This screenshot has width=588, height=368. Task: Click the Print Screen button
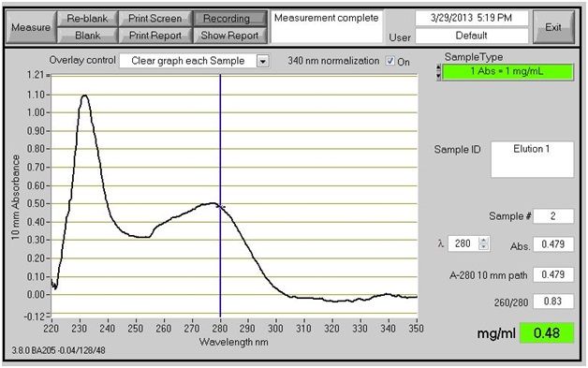(154, 19)
